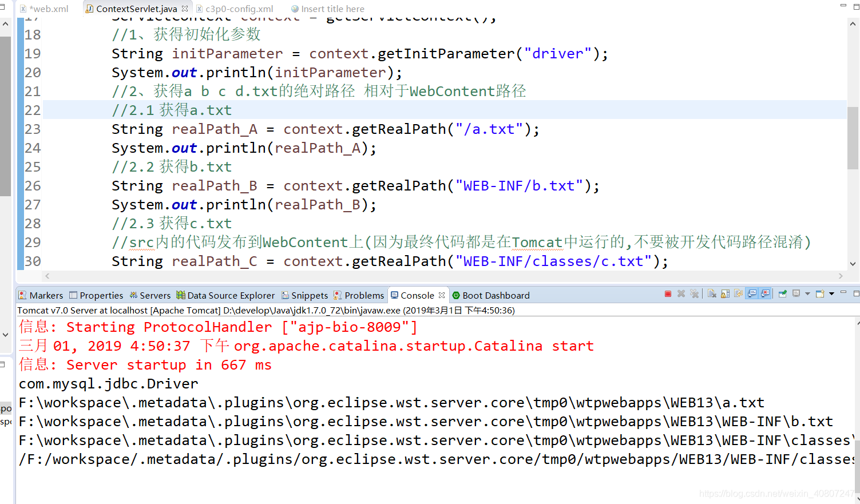
Task: Click the left panel scroll-down arrow
Action: point(5,335)
